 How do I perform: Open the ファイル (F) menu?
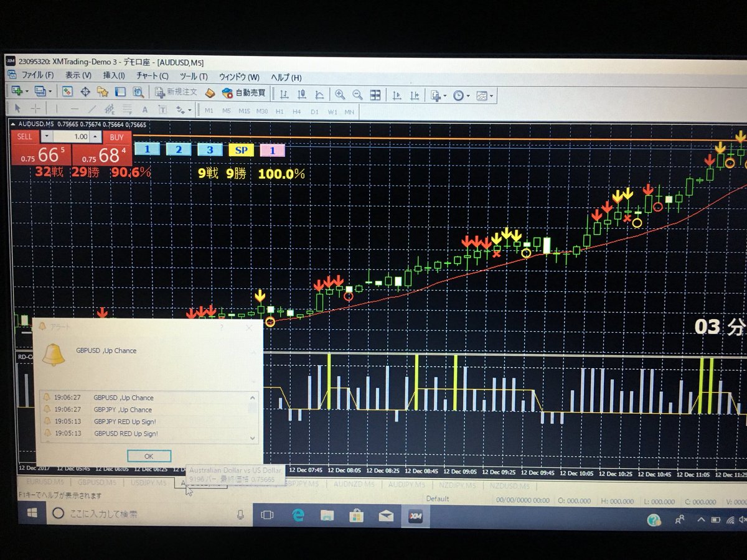[x=38, y=75]
